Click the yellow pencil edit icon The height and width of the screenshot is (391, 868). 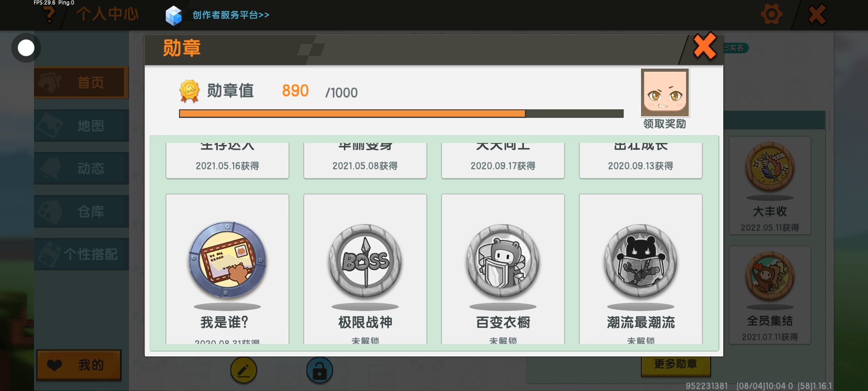[x=243, y=370]
